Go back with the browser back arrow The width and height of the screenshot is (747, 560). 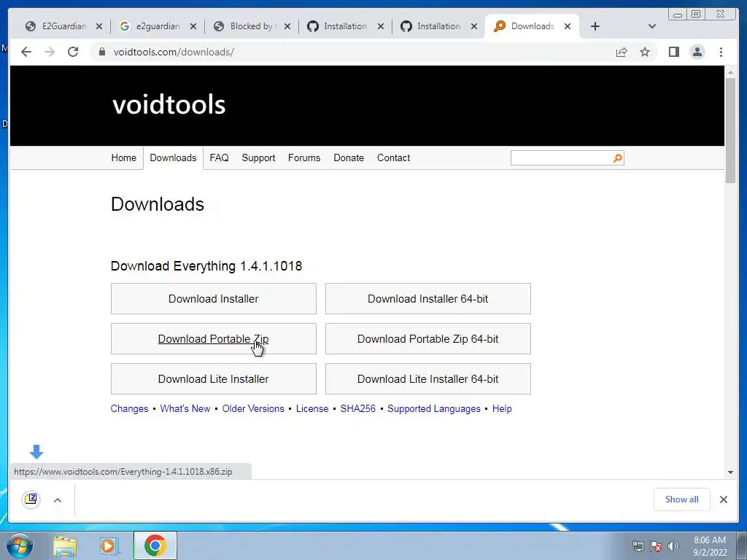[x=26, y=52]
